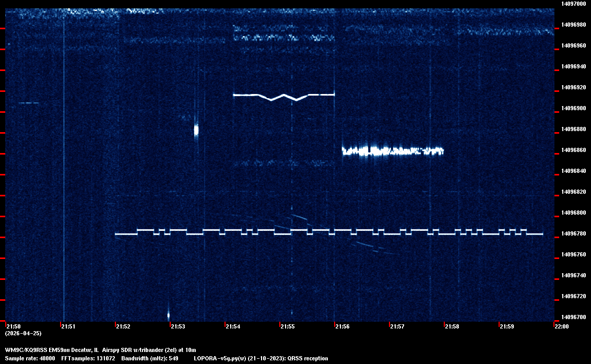Image resolution: width=591 pixels, height=364 pixels.
Task: Click the 21:50 time axis label
Action: [x=14, y=326]
